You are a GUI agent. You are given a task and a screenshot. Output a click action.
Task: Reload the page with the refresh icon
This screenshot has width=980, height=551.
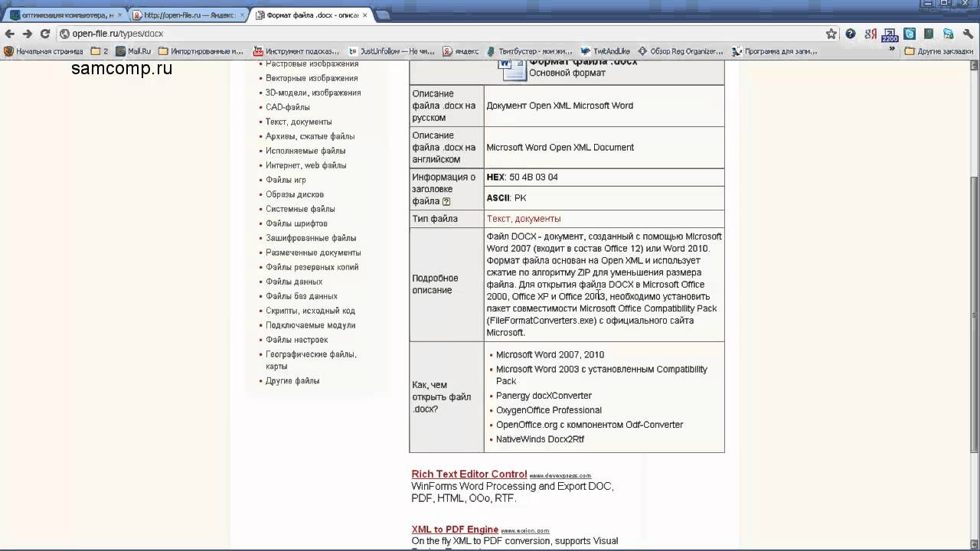[45, 34]
